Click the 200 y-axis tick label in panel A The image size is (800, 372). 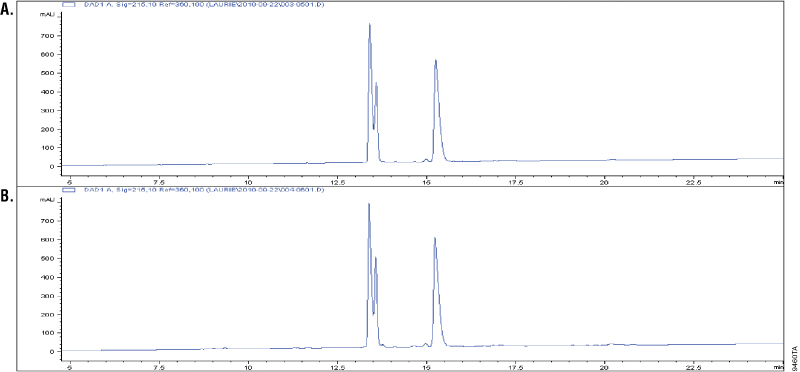48,129
